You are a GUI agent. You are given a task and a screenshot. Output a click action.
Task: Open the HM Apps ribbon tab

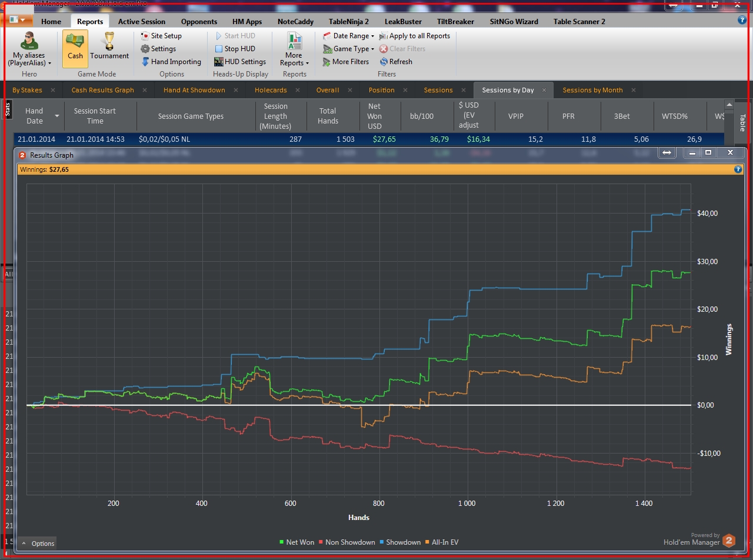[247, 22]
